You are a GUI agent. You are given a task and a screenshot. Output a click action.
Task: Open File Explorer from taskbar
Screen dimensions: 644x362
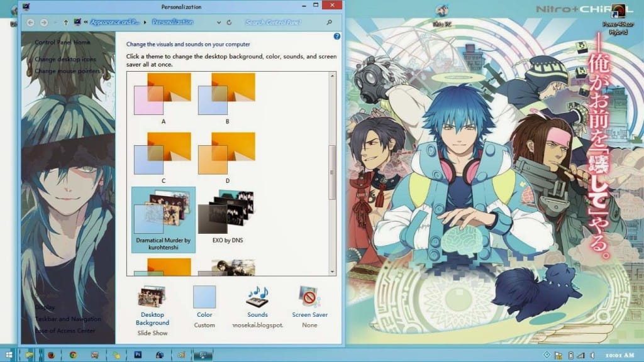(29, 355)
